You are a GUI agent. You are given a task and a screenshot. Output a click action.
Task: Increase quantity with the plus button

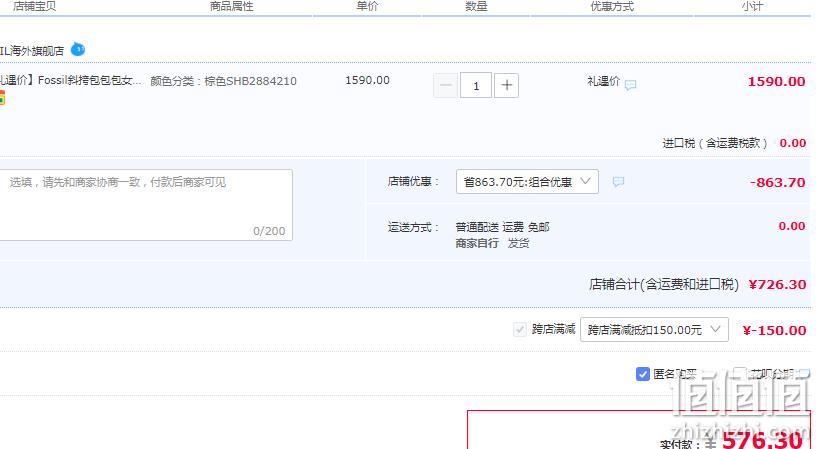click(x=506, y=85)
